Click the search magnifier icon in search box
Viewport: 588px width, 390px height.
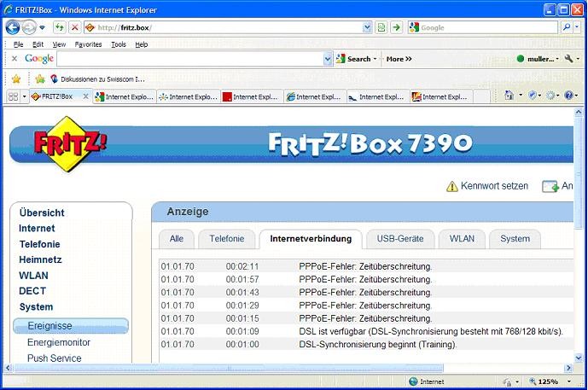tap(566, 27)
